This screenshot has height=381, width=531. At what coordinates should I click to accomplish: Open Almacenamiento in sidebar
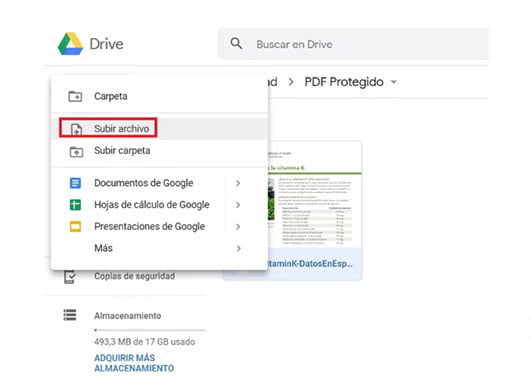click(128, 316)
